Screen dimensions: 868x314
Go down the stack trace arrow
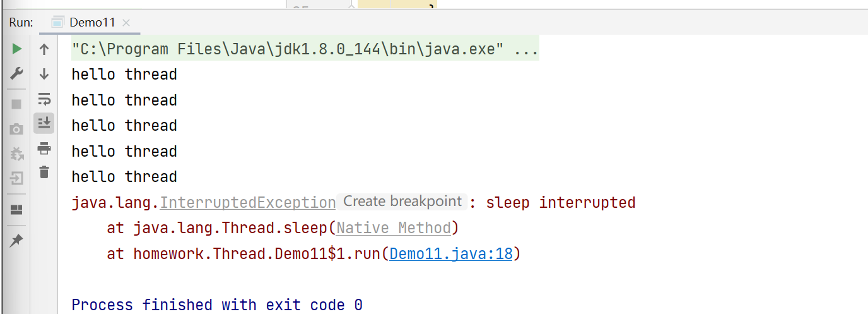44,74
